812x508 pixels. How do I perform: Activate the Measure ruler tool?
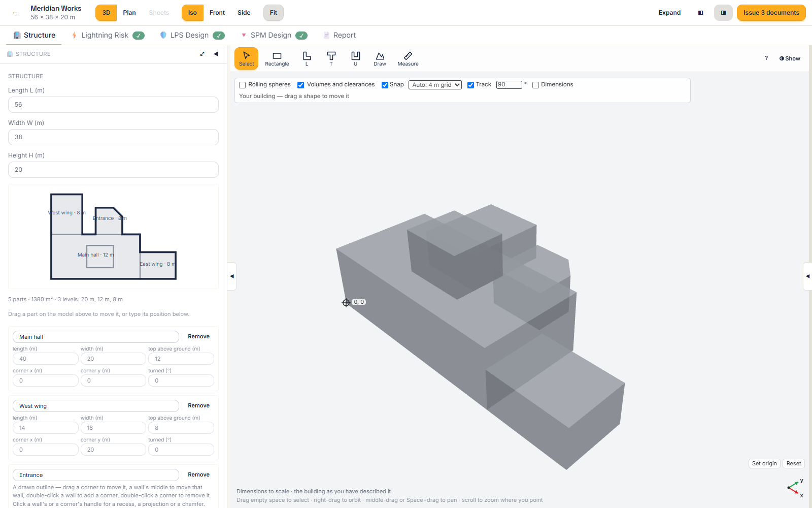pyautogui.click(x=408, y=58)
